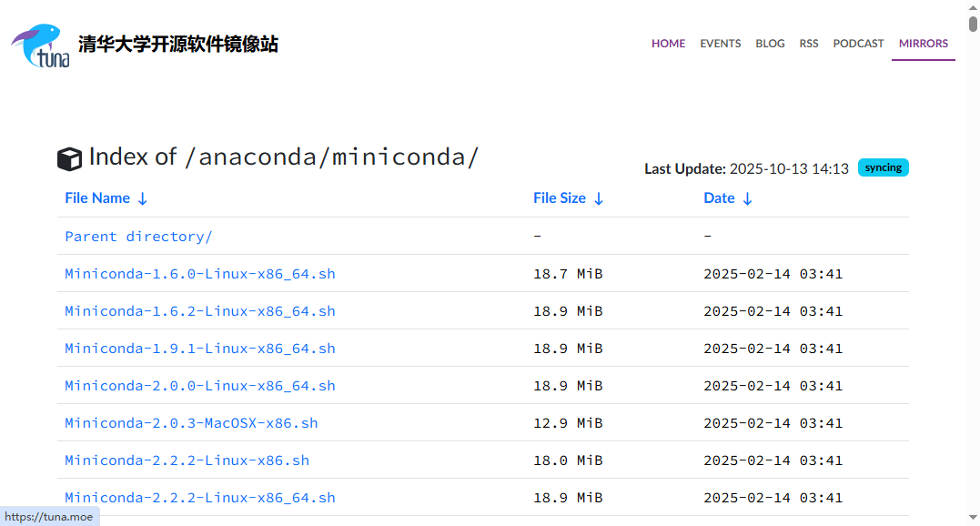Open the PODCAST navigation item
The height and width of the screenshot is (526, 980).
tap(858, 44)
